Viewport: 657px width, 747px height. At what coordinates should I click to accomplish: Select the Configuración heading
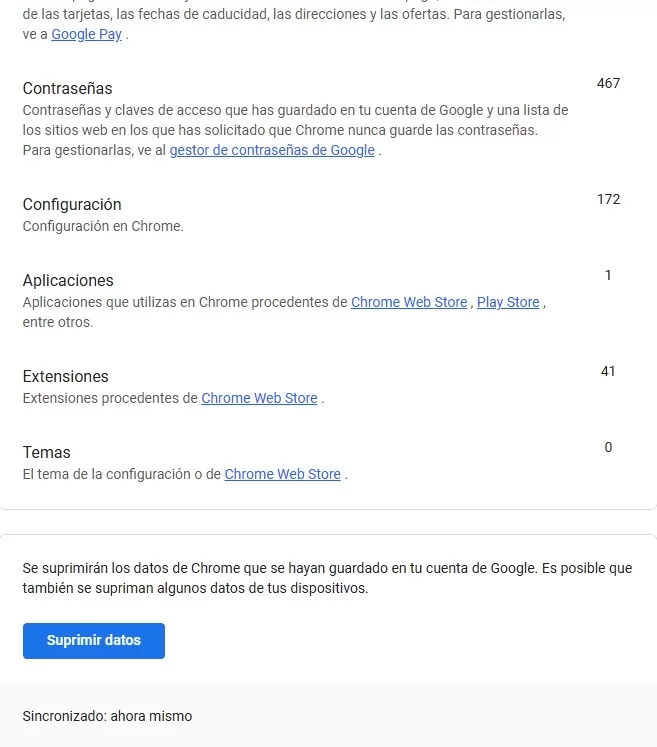(72, 204)
